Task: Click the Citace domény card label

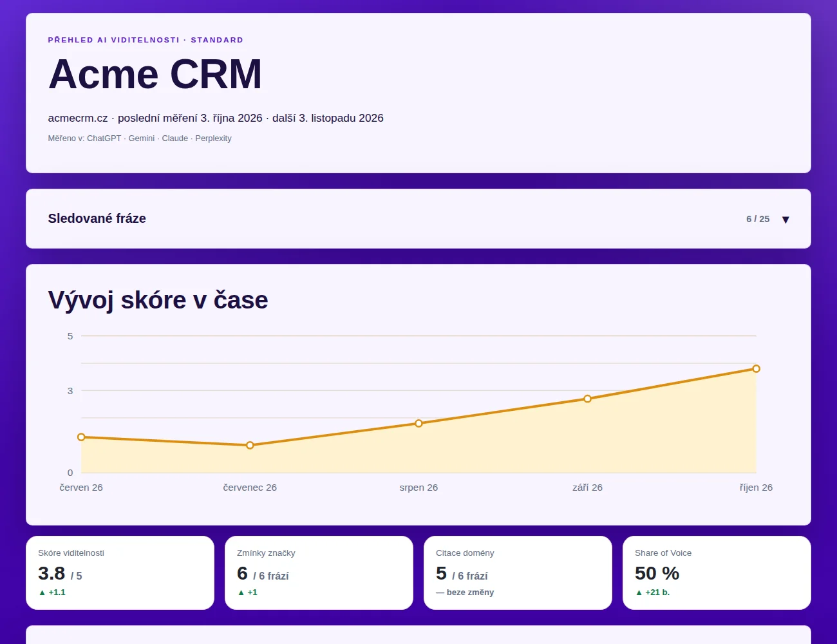Action: click(x=465, y=553)
